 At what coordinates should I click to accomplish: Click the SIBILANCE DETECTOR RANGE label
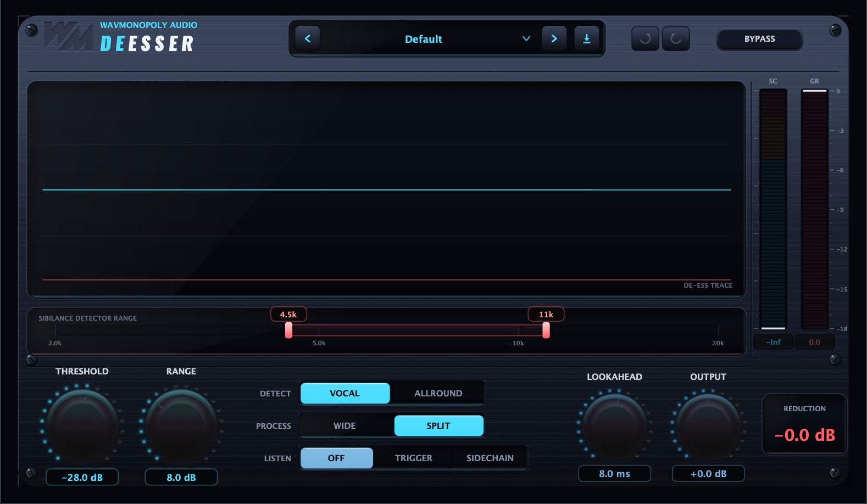point(88,318)
